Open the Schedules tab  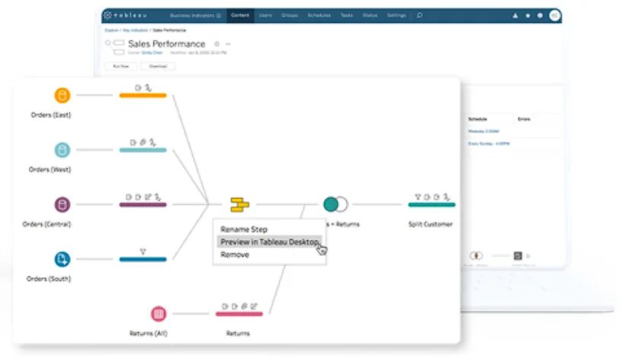[x=319, y=15]
